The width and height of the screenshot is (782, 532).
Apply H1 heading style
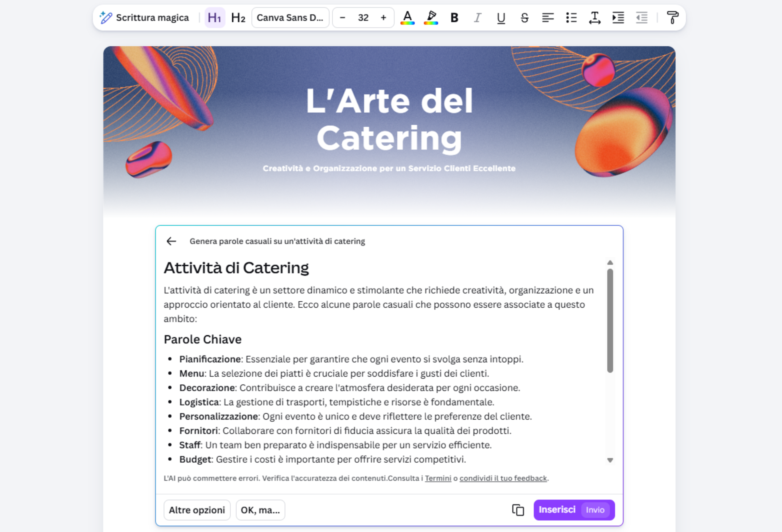point(215,18)
